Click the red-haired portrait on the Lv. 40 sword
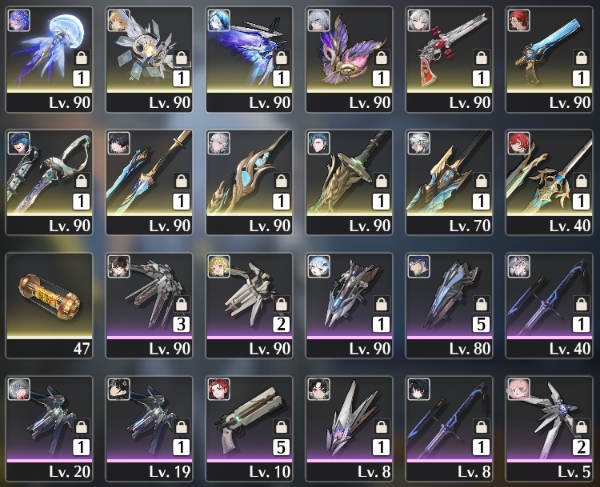This screenshot has width=600, height=487. tap(519, 143)
